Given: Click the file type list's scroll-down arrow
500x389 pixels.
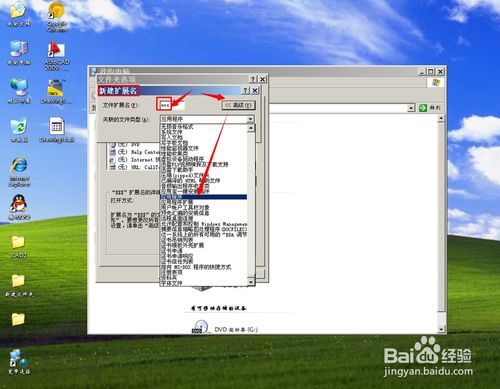Looking at the screenshot, I should click(x=251, y=282).
